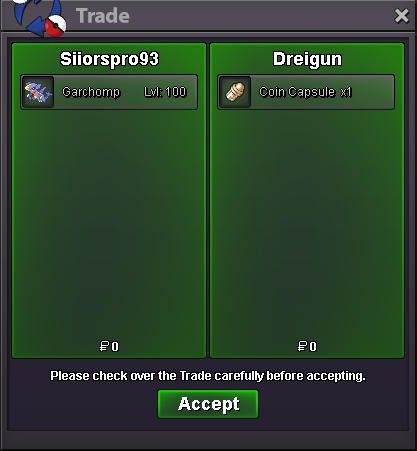This screenshot has height=451, width=417.
Task: Close the Trade window
Action: tap(401, 16)
